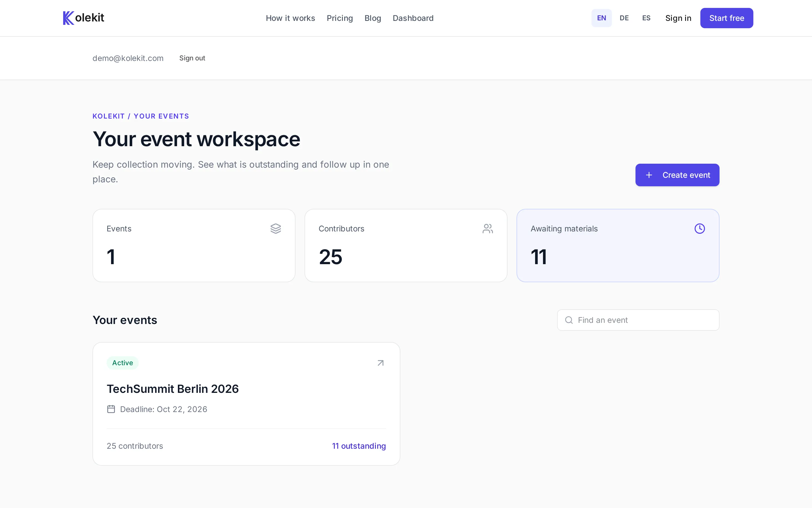Click the Contributors count of 25
The height and width of the screenshot is (508, 812).
point(330,257)
